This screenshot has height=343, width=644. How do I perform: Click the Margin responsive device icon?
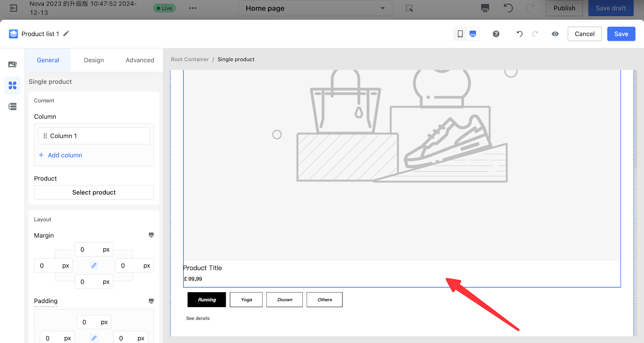tap(151, 235)
